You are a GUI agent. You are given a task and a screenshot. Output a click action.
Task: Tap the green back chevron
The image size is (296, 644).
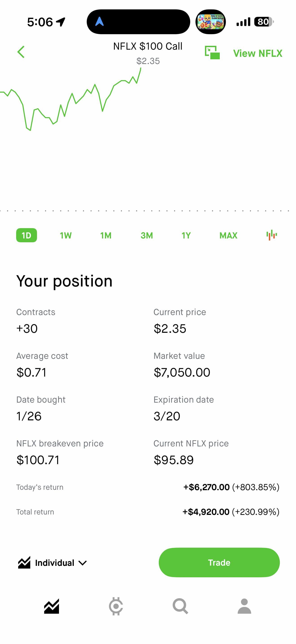(x=21, y=52)
